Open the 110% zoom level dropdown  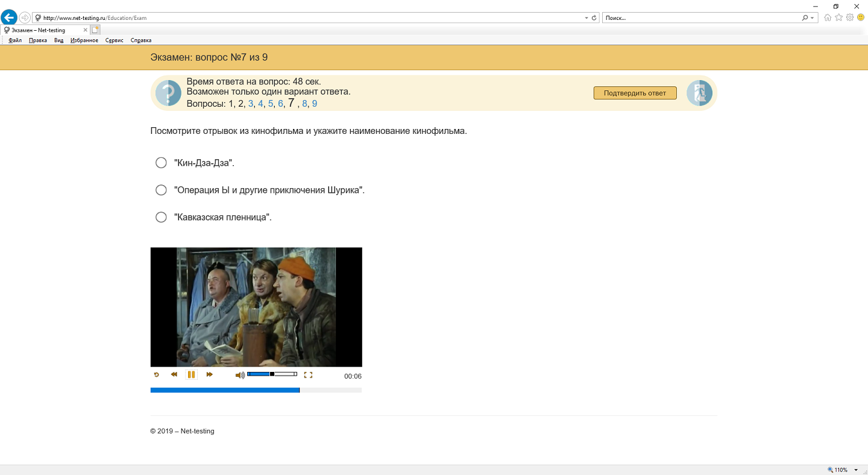856,470
